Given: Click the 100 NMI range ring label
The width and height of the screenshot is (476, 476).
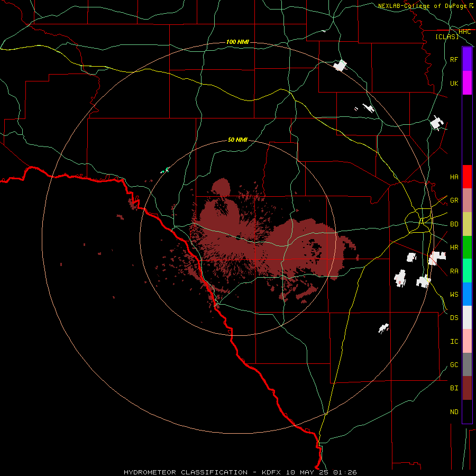Looking at the screenshot, I should coord(237,42).
